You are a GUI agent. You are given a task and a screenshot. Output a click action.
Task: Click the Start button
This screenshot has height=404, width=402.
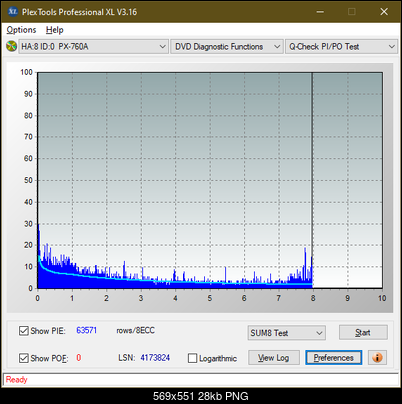(363, 332)
